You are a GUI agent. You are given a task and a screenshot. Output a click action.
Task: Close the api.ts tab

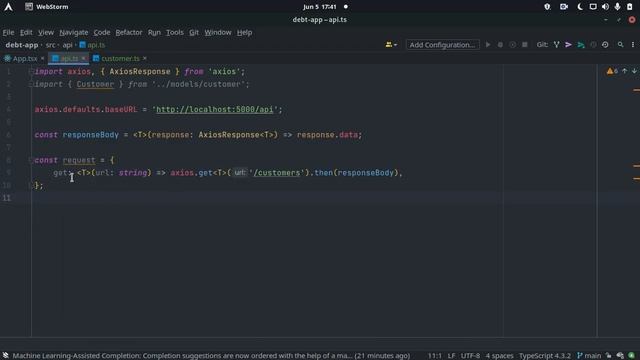coord(83,58)
